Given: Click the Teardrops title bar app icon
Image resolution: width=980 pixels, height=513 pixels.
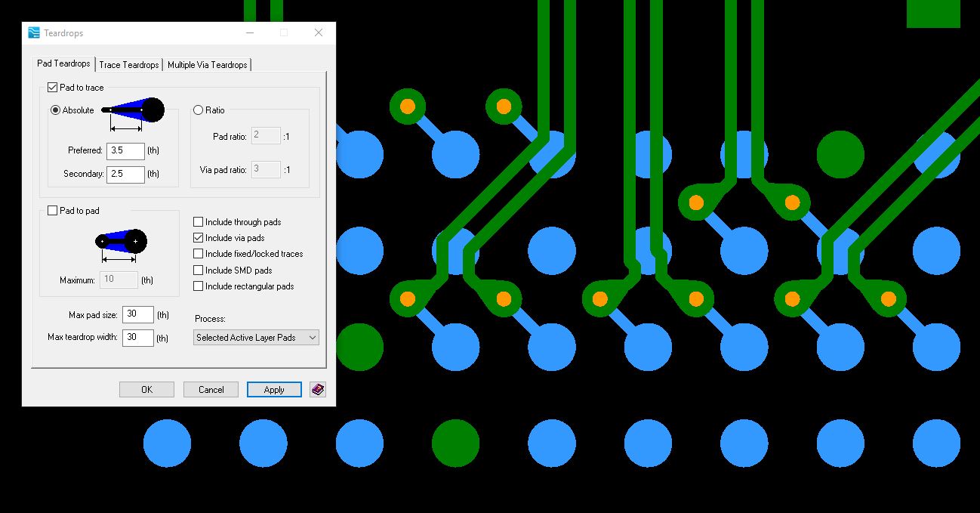Looking at the screenshot, I should pos(34,32).
